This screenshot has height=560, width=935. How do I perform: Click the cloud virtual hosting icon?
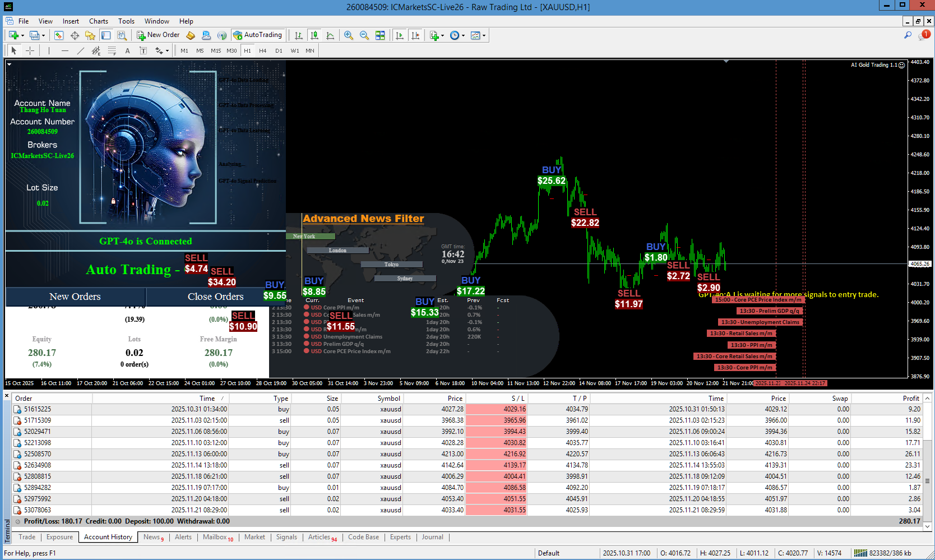[206, 35]
